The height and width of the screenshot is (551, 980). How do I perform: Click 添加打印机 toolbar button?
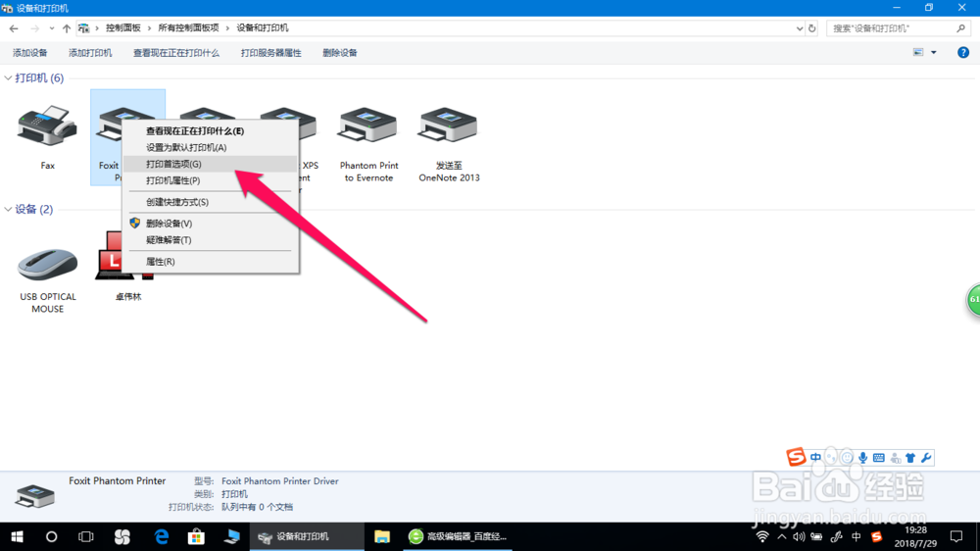pyautogui.click(x=90, y=53)
